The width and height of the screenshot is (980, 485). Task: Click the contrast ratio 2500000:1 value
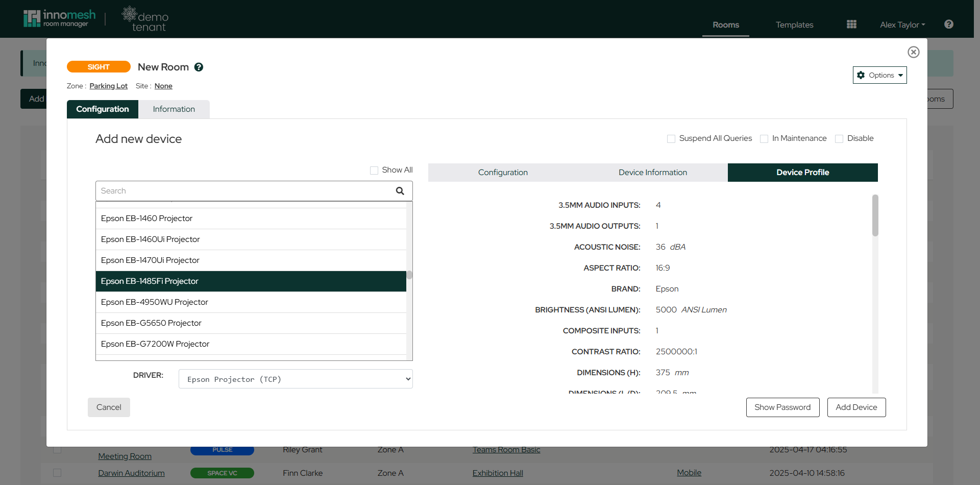tap(676, 352)
